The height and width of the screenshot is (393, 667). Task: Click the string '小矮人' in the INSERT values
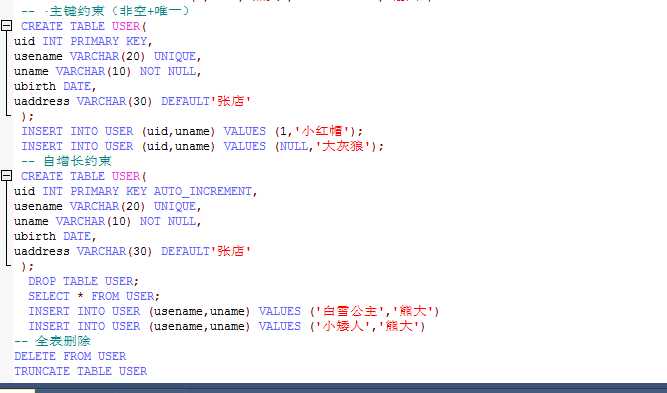click(343, 326)
